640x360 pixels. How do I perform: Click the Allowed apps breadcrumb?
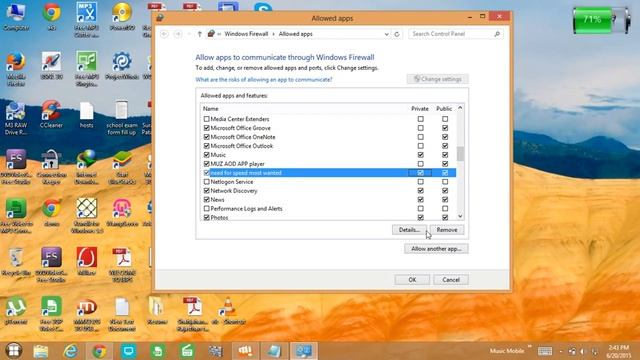(296, 34)
